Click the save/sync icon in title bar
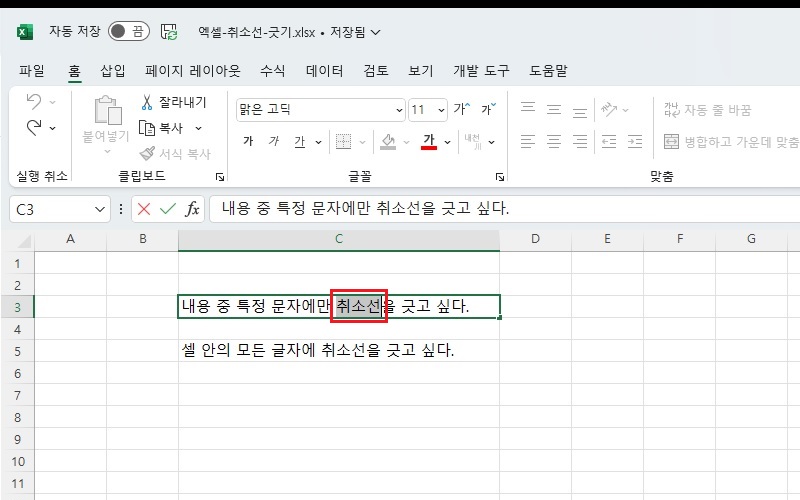 tap(169, 32)
